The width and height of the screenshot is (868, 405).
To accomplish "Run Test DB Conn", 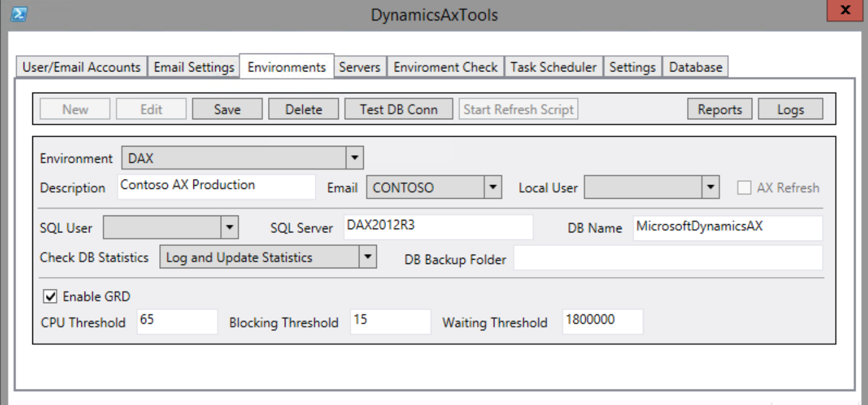I will pyautogui.click(x=399, y=109).
